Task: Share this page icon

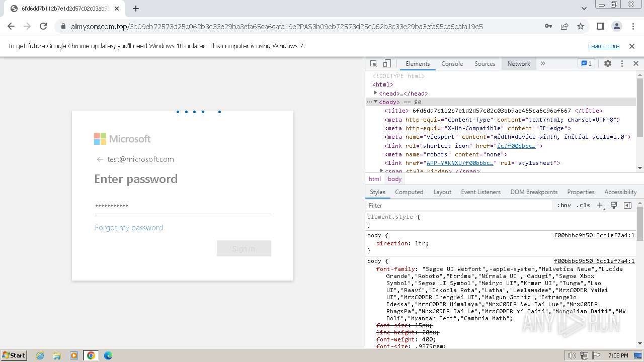Action: pyautogui.click(x=565, y=26)
